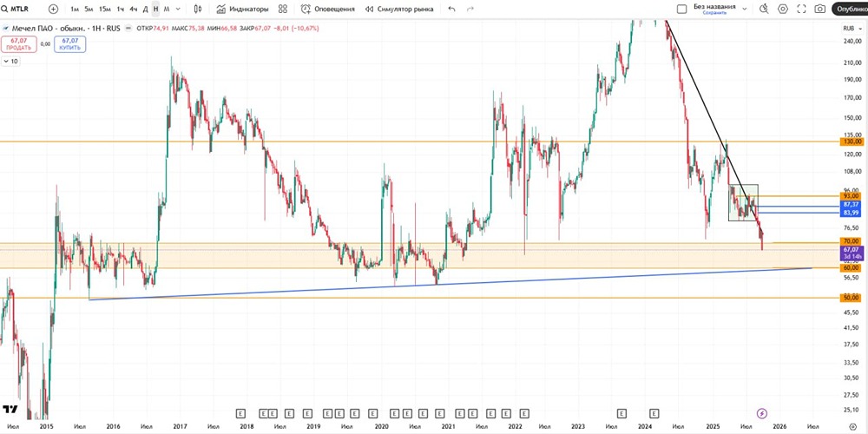Open the quick search magnifier icon
Screen dimensions: 868x434
(764, 9)
